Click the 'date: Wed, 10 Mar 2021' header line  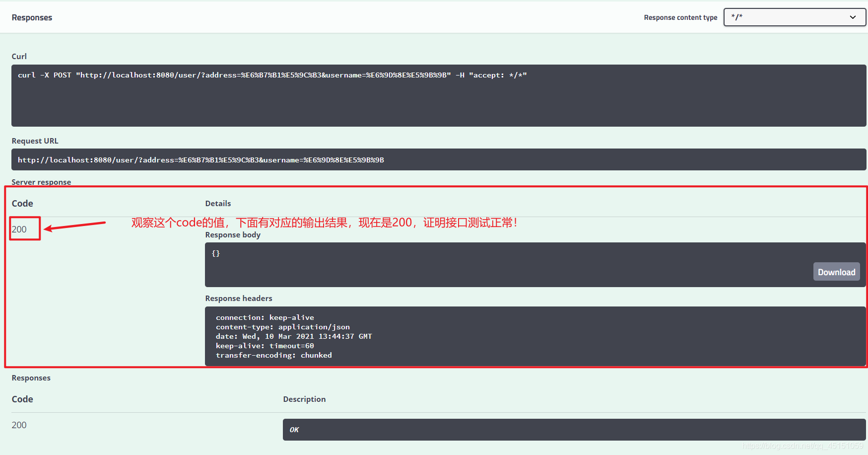coord(294,336)
